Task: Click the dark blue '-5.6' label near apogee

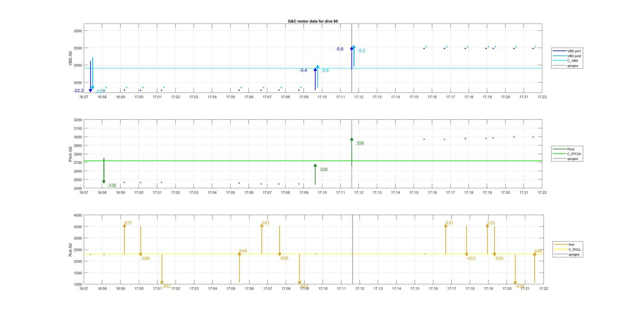Action: click(x=339, y=49)
